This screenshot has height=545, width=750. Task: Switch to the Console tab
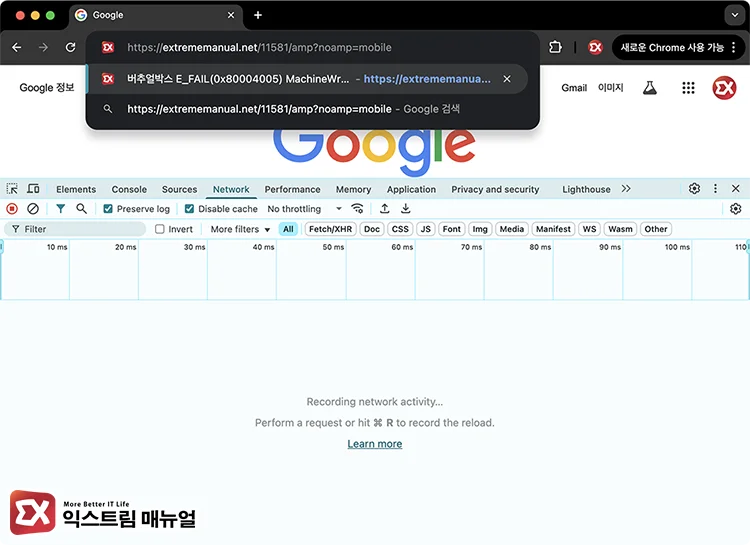point(129,189)
